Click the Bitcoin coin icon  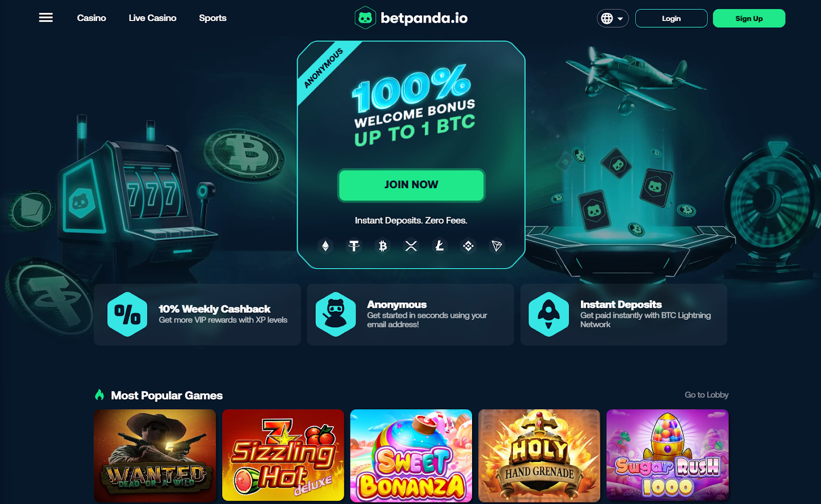tap(383, 246)
